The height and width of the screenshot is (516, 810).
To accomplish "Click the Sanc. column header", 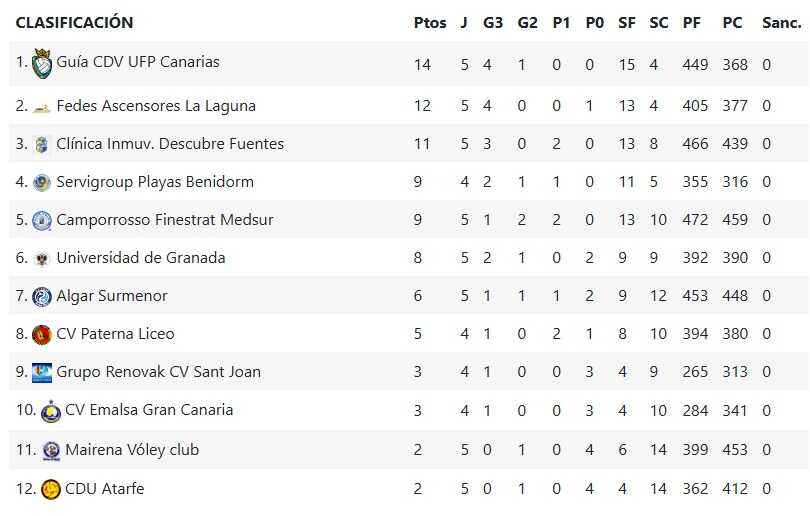I will click(x=780, y=23).
